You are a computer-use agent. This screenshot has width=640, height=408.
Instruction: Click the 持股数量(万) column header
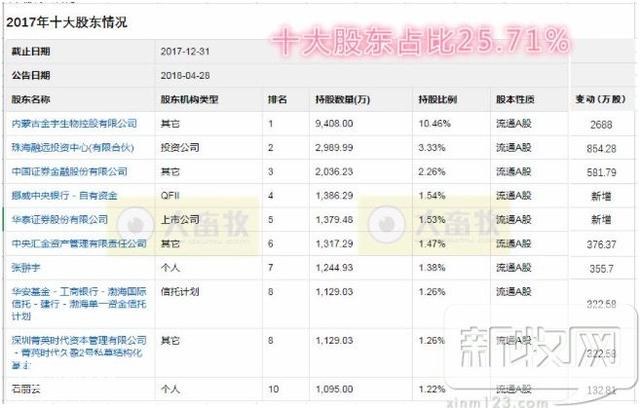[x=342, y=99]
